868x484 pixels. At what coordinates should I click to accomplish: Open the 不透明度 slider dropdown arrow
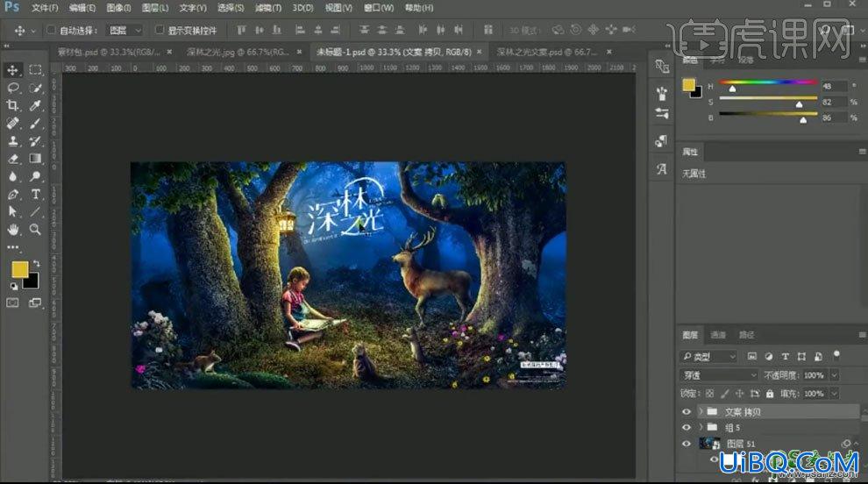834,375
